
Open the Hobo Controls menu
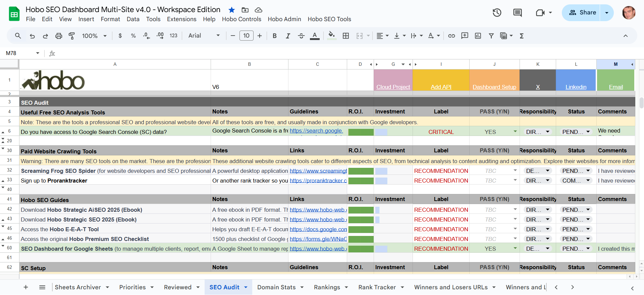(241, 19)
